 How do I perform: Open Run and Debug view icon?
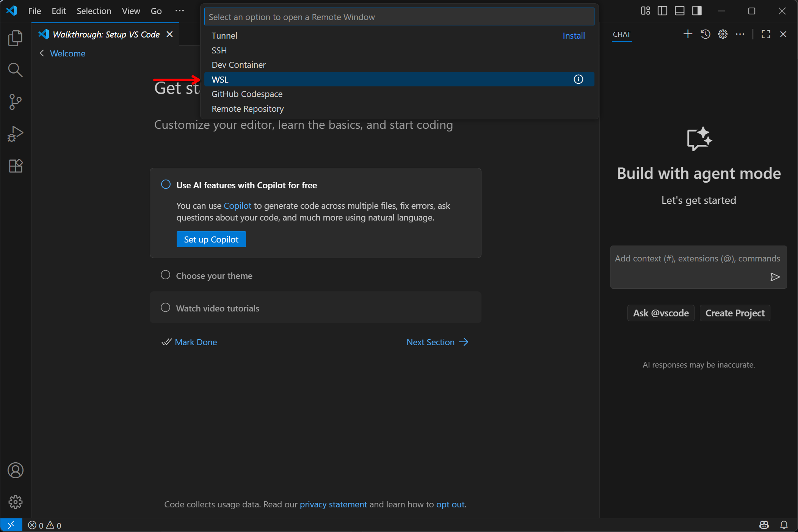(x=15, y=134)
